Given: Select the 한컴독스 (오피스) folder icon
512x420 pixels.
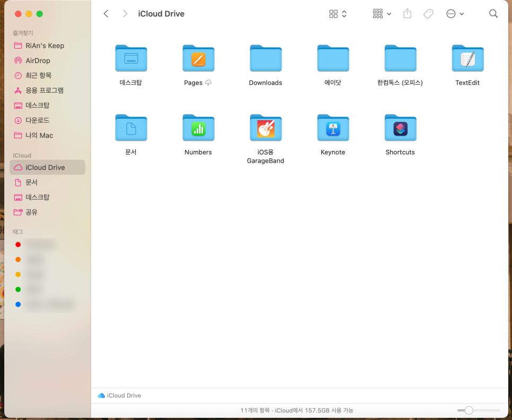Looking at the screenshot, I should 400,58.
